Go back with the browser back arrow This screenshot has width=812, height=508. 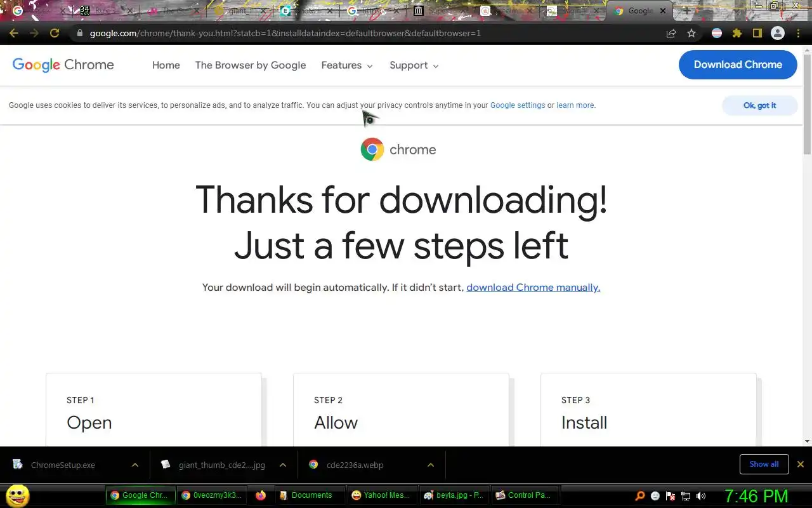pos(14,33)
